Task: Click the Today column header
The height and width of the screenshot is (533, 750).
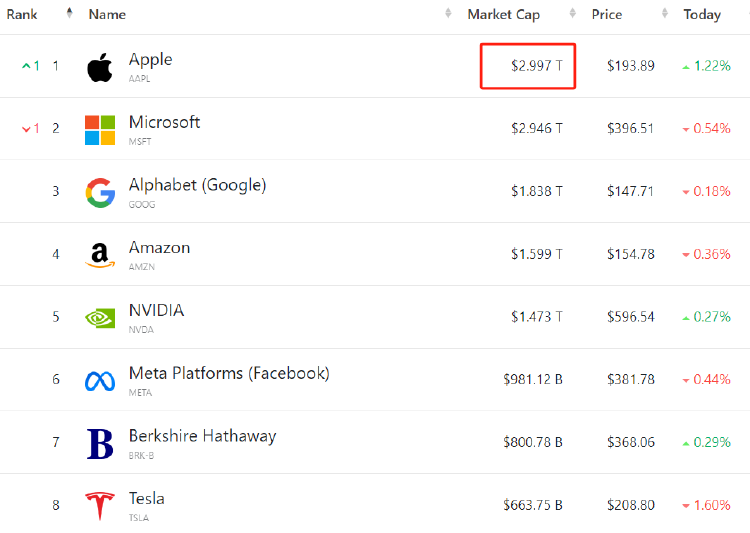Action: tap(702, 14)
